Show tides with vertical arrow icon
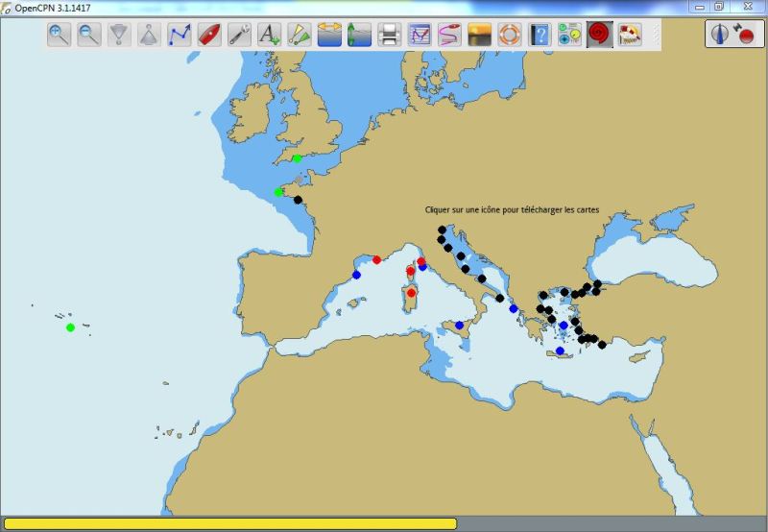Image resolution: width=768 pixels, height=532 pixels. (359, 35)
